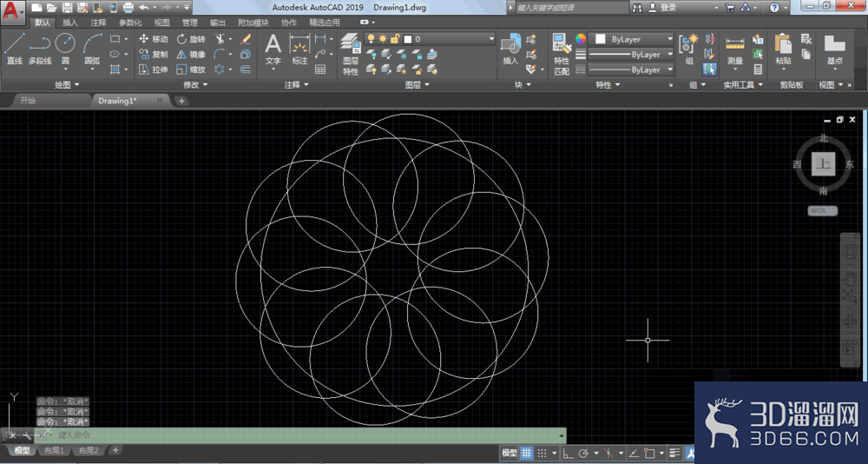Click the Group (组) tool
This screenshot has height=464, width=868.
click(689, 49)
